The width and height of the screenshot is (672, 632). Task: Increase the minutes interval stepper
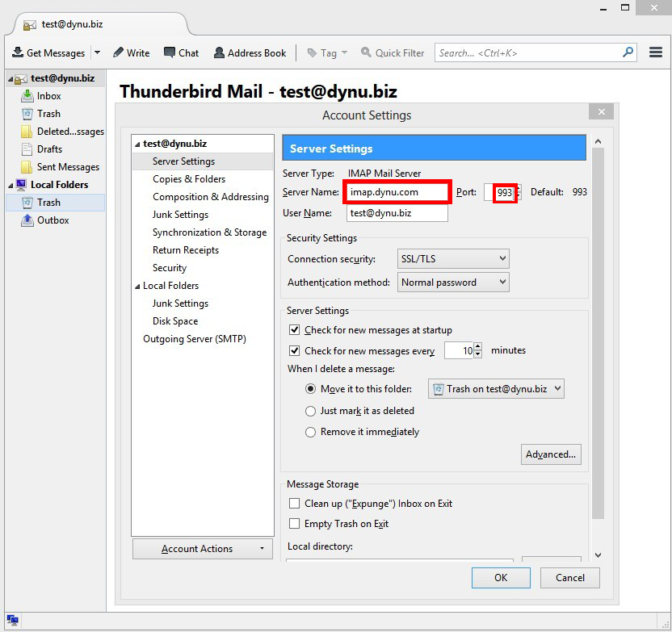(478, 346)
